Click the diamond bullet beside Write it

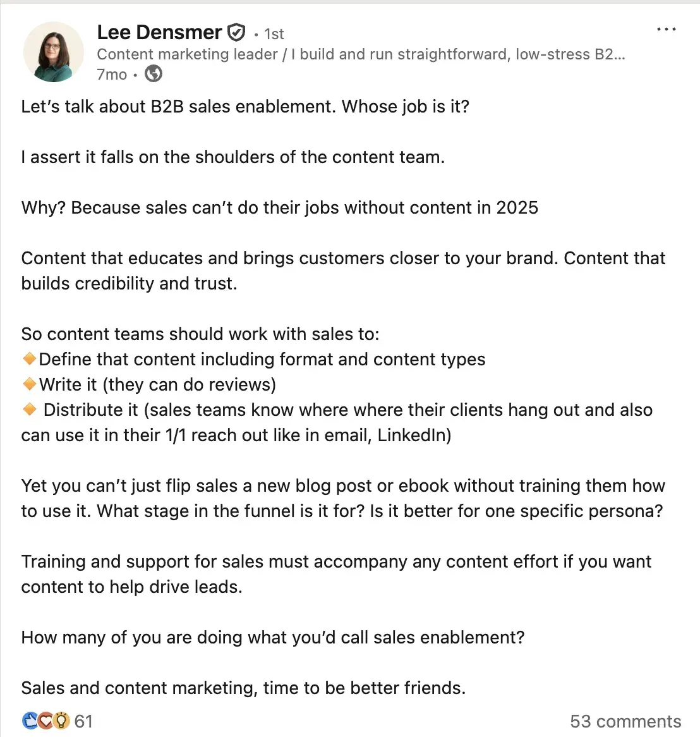(x=29, y=384)
